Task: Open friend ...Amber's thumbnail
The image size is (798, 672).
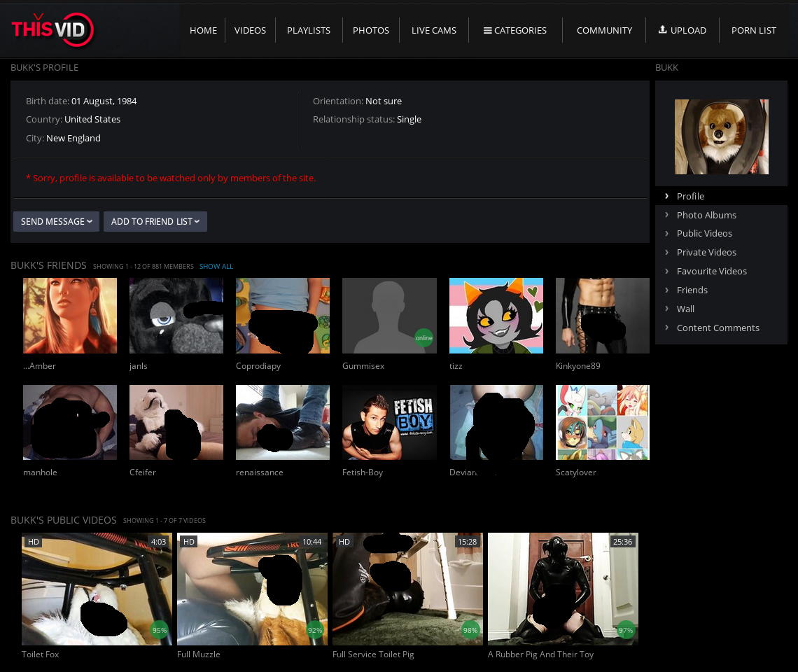Action: coord(70,316)
